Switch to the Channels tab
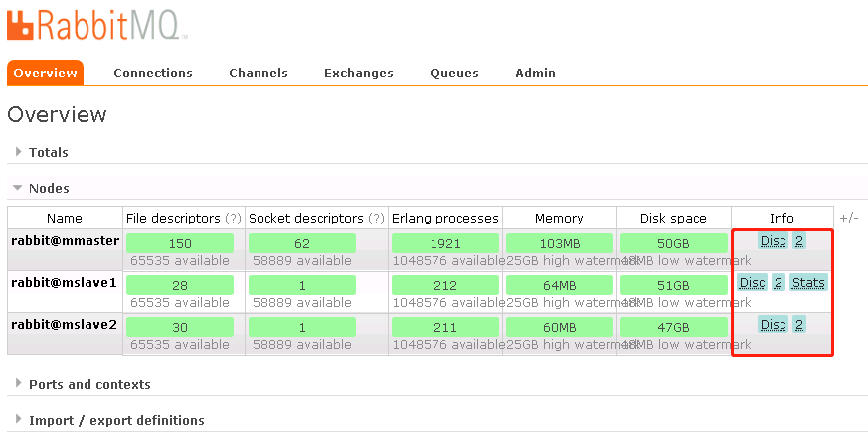Viewport: 868px width, 446px height. [259, 74]
